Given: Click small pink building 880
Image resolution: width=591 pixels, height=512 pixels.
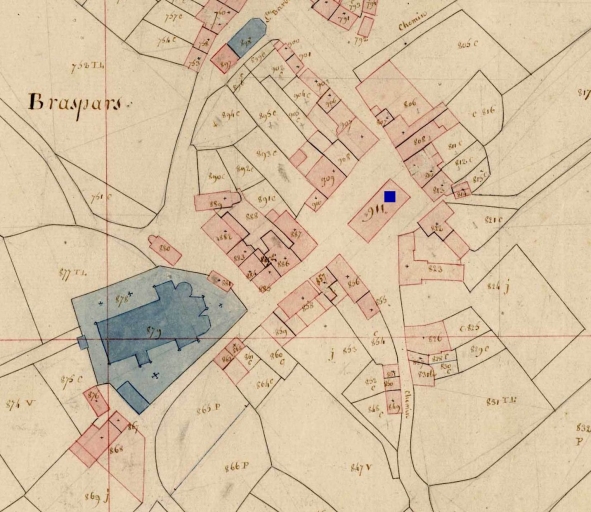Looking at the screenshot, I should point(165,250).
